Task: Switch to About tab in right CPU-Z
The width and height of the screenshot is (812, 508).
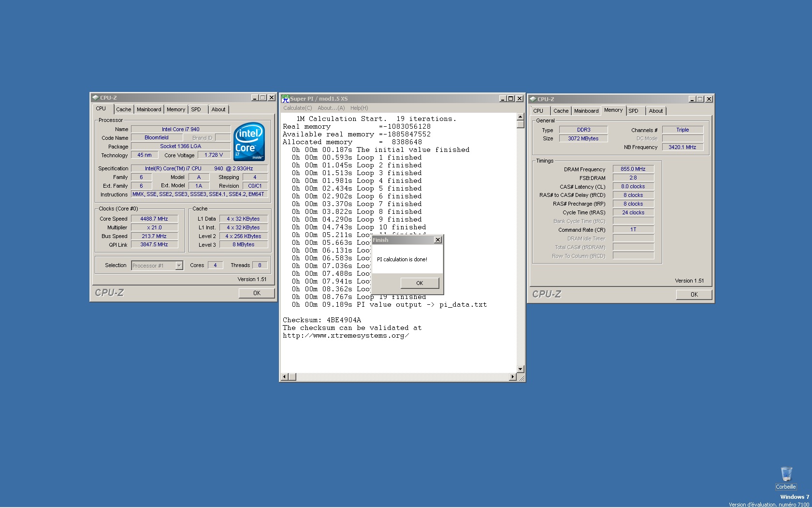Action: click(x=656, y=111)
